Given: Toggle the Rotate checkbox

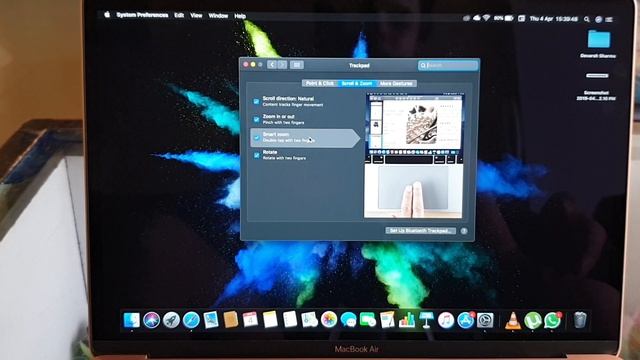Looking at the screenshot, I should tap(256, 155).
